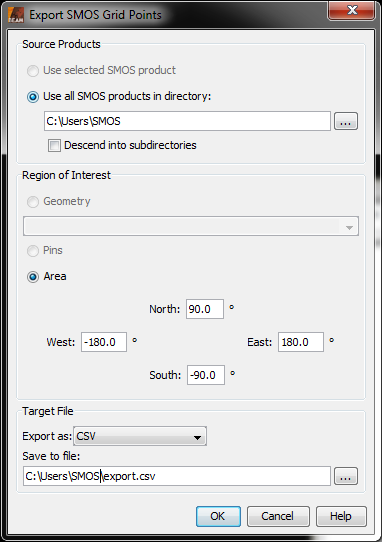This screenshot has width=382, height=542.
Task: Click the source directory path field
Action: pos(187,121)
